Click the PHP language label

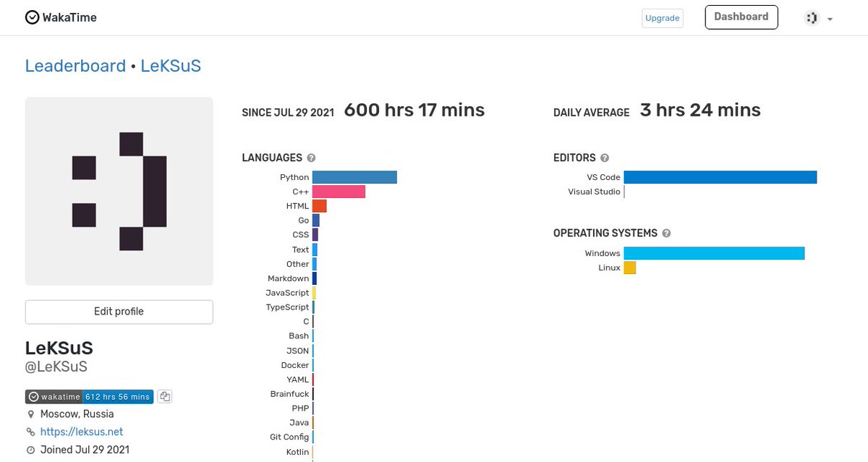point(300,408)
